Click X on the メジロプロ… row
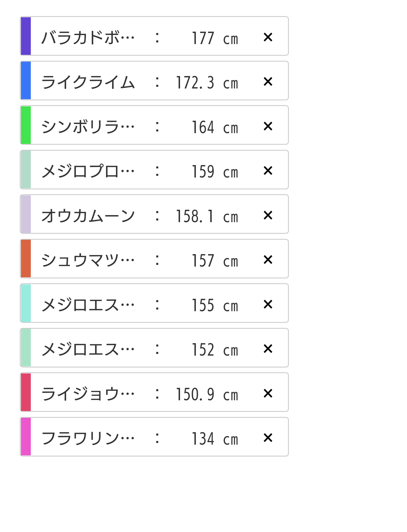 pos(268,170)
